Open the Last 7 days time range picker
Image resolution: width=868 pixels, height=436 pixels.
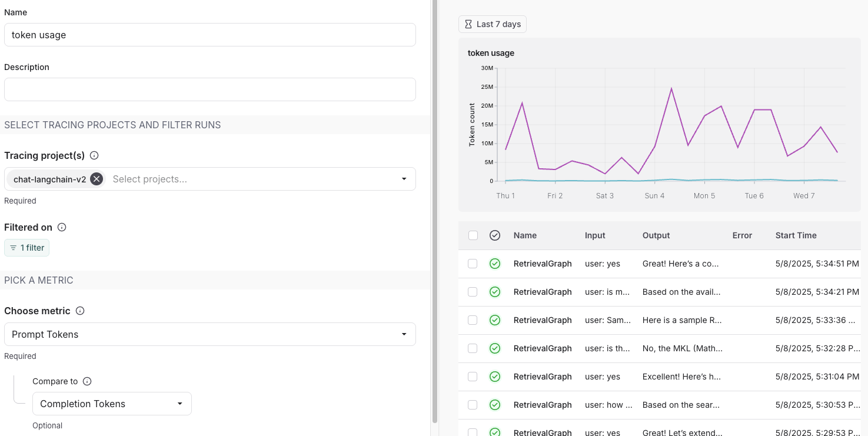click(x=492, y=24)
